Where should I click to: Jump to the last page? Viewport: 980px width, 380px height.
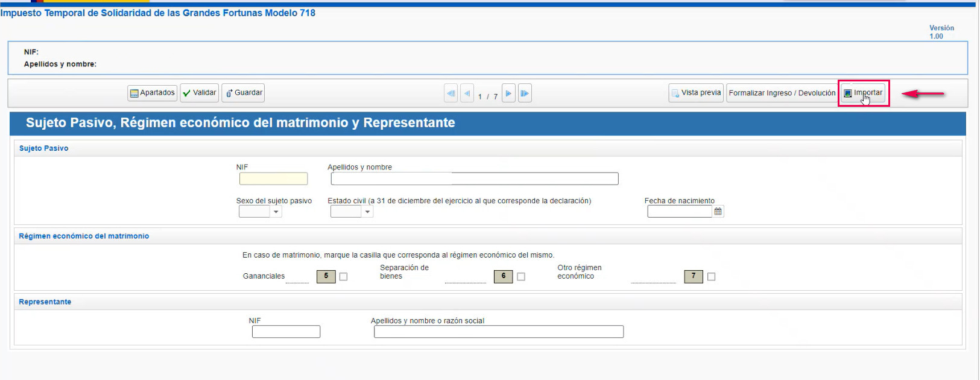pos(525,93)
